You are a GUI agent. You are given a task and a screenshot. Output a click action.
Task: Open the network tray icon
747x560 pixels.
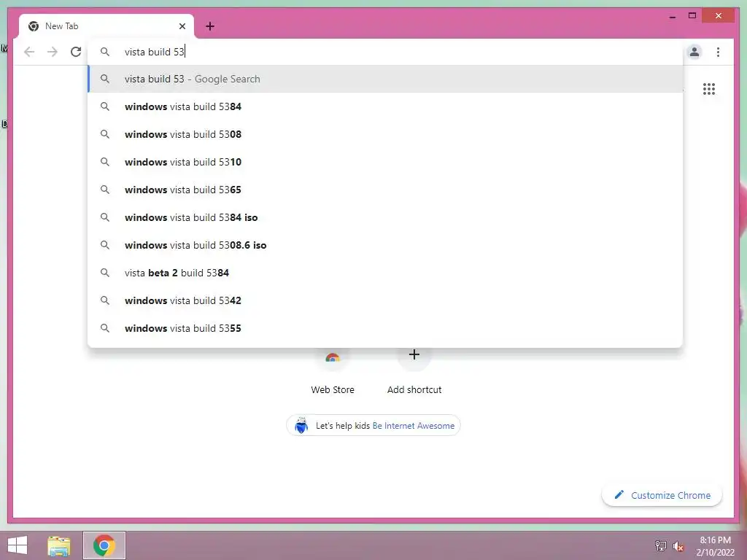[660, 546]
